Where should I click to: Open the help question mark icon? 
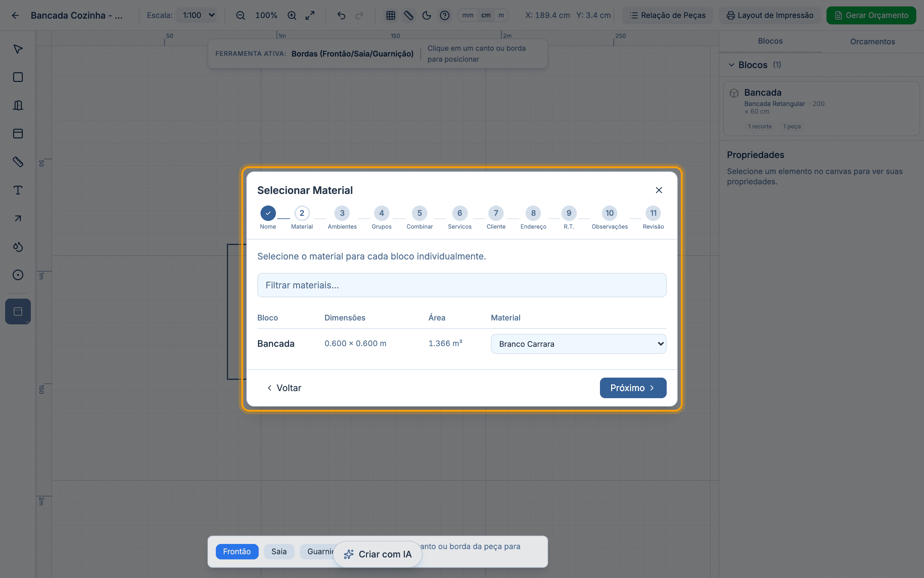444,15
